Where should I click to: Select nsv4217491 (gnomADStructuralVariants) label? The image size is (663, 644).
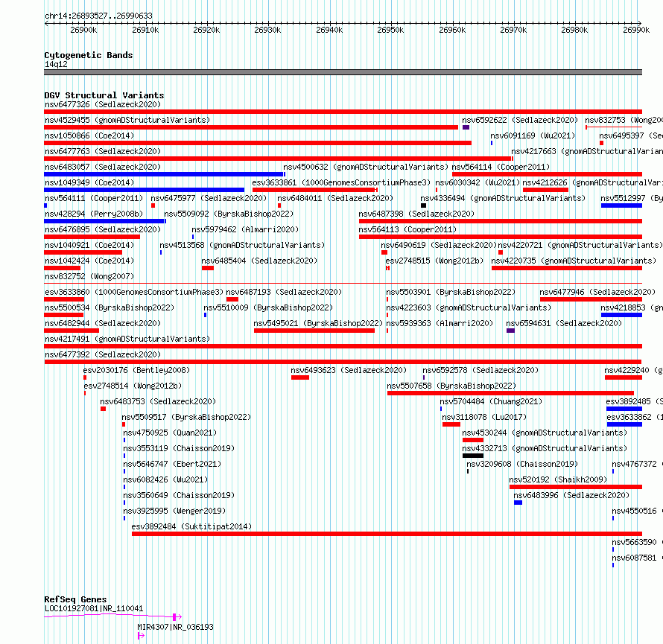point(127,339)
